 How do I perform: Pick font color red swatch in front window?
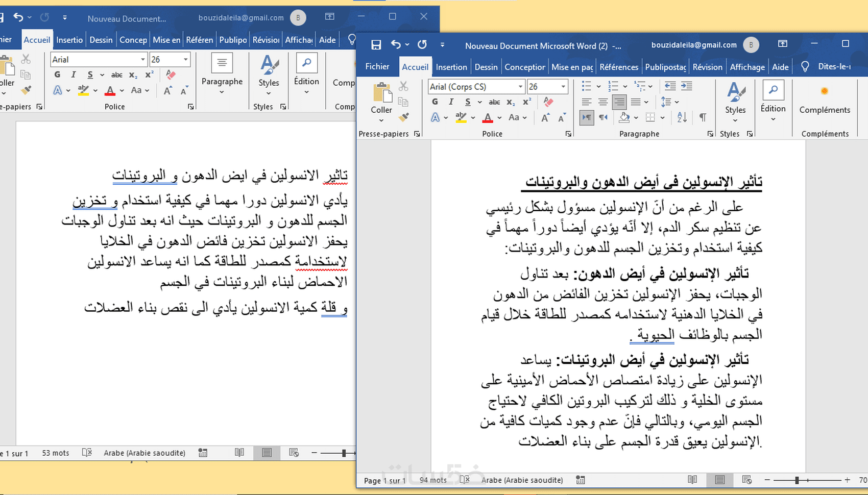488,118
